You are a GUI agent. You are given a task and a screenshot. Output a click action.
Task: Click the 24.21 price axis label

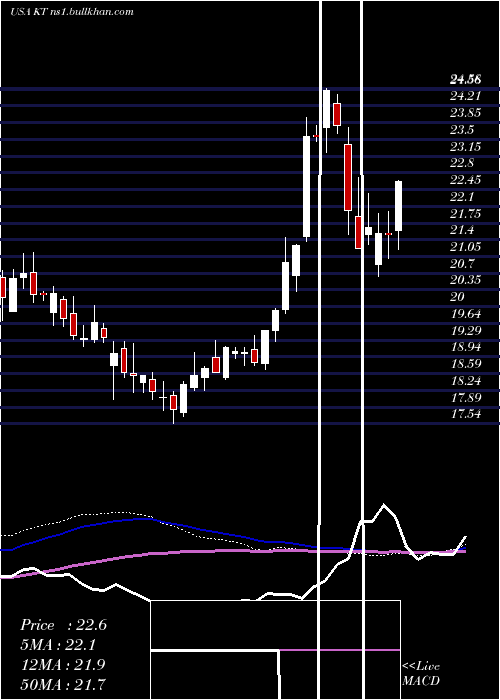466,96
